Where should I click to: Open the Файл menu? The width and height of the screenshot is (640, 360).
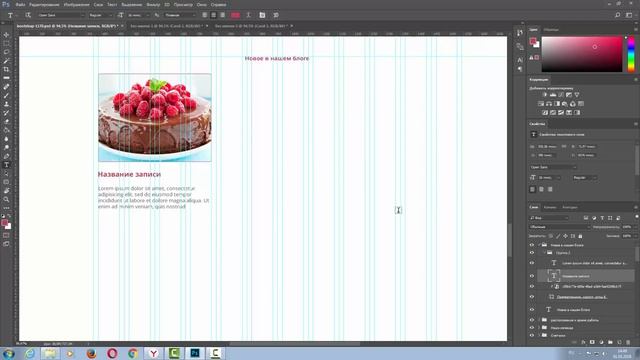20,4
